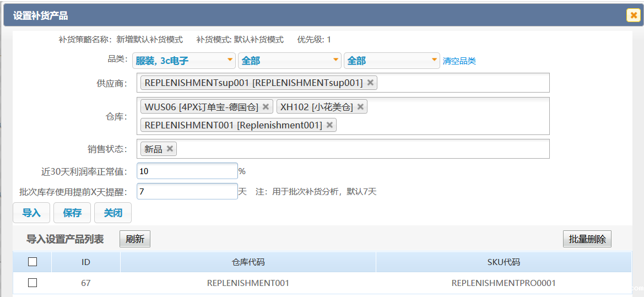
Task: Remove WUS06 4PX订单宝-德国仓 warehouse tag
Action: [266, 107]
